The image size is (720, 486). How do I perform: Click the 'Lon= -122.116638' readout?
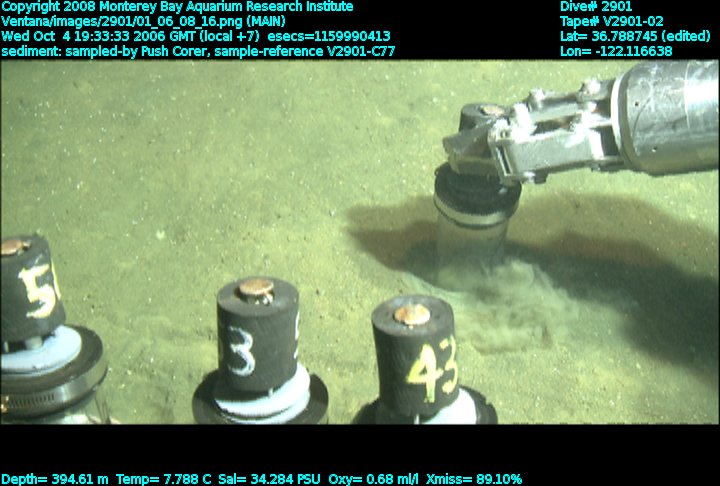tap(616, 51)
